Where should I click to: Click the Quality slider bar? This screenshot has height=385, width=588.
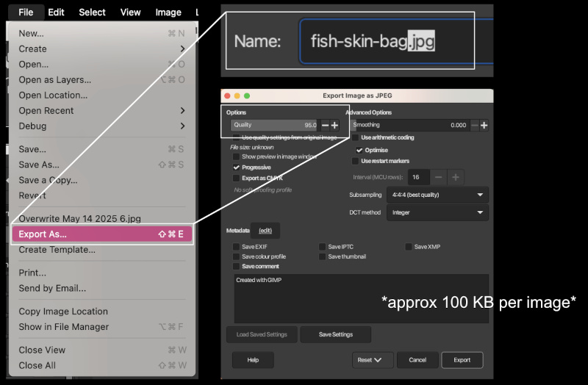click(273, 126)
